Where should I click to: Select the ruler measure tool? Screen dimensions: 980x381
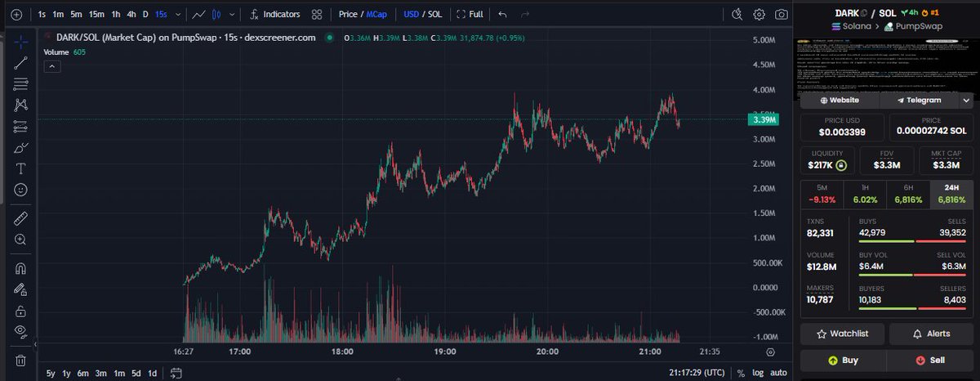pos(21,218)
